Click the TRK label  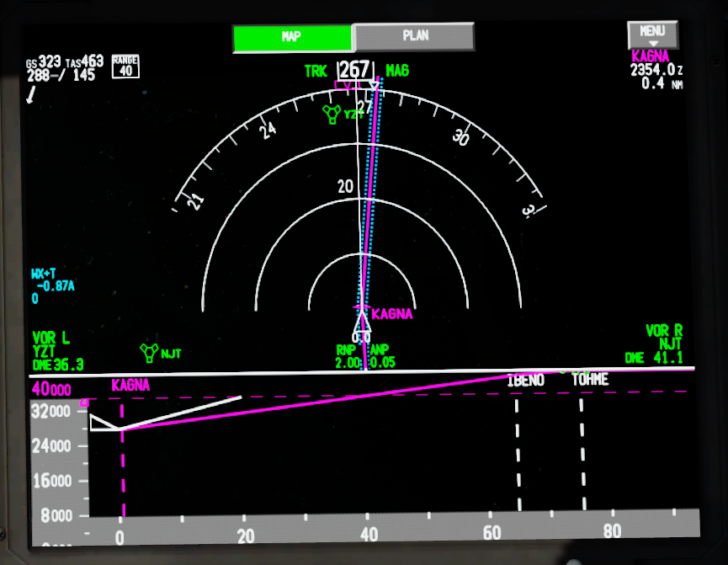316,71
